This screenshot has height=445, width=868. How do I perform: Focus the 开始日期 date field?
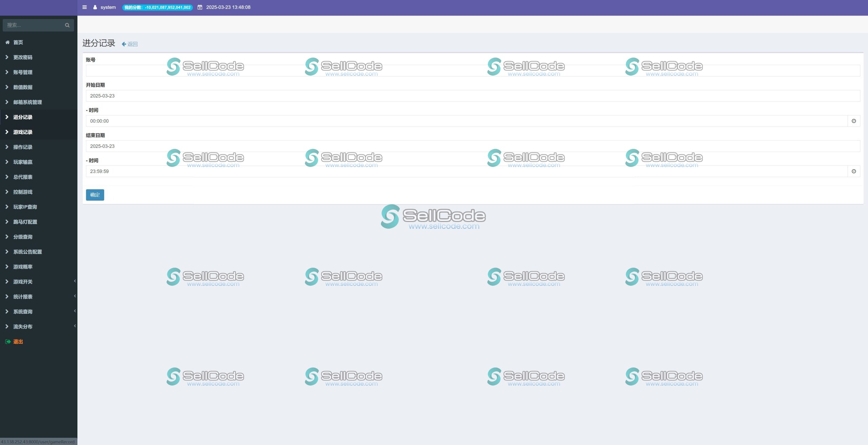tap(473, 96)
